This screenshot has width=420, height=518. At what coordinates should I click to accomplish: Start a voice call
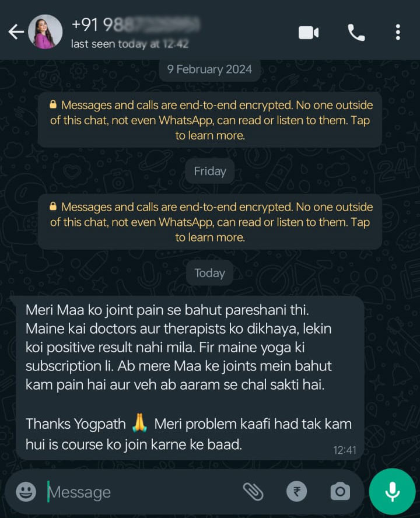pyautogui.click(x=356, y=33)
